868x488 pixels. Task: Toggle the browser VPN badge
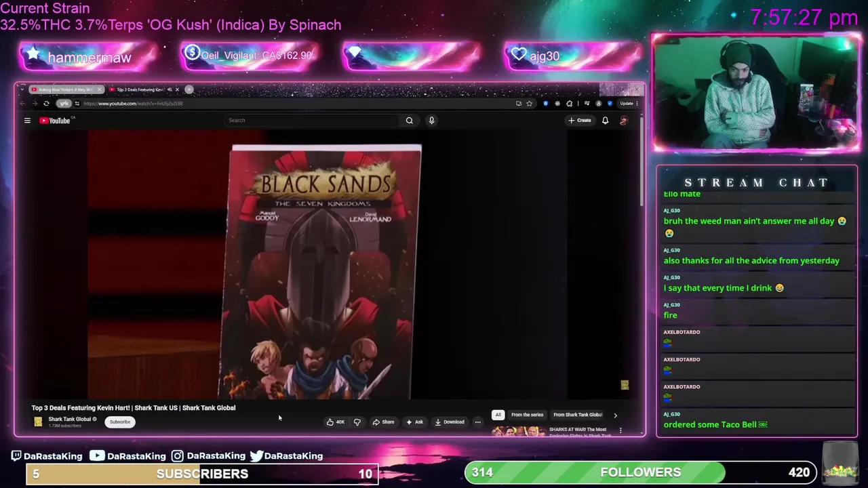[x=64, y=104]
